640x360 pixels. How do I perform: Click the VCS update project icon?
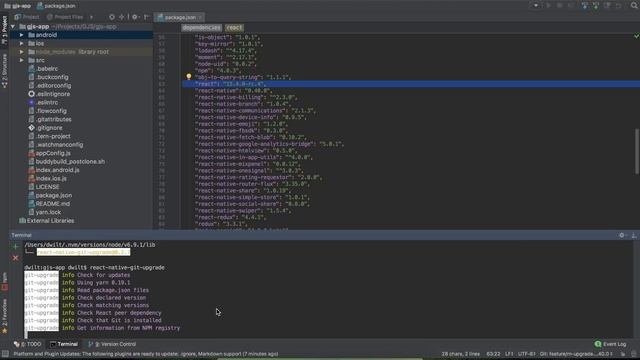[585, 6]
